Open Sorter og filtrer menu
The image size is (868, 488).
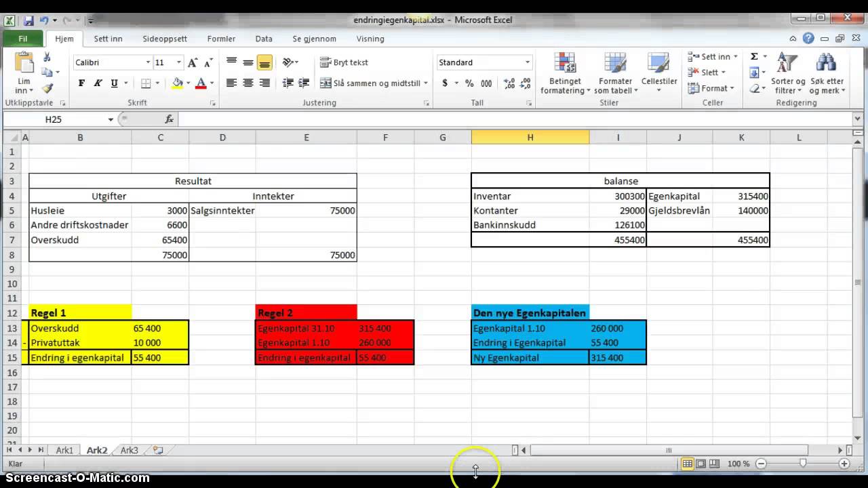pyautogui.click(x=788, y=73)
